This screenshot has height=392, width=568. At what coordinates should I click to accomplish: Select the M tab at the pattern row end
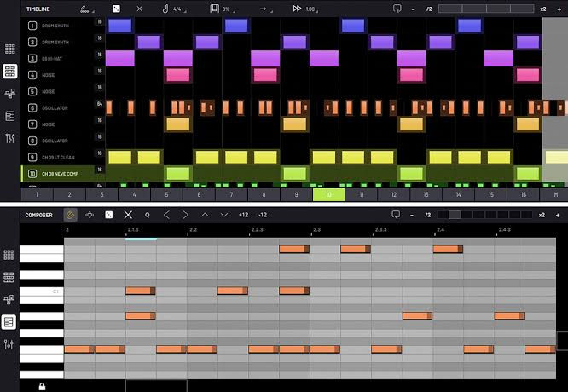tap(556, 195)
